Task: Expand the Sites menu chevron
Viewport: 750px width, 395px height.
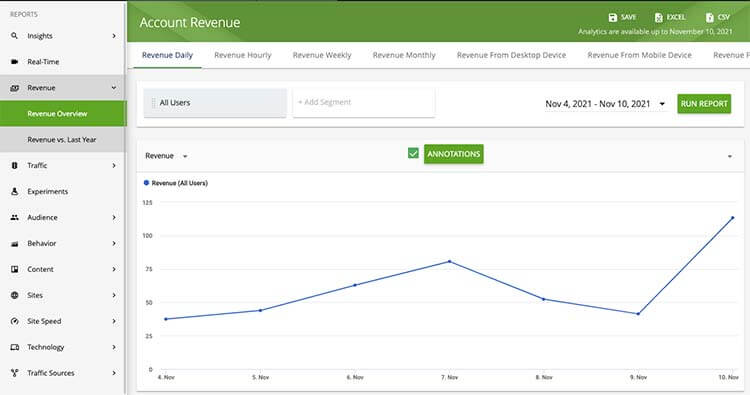Action: tap(114, 295)
